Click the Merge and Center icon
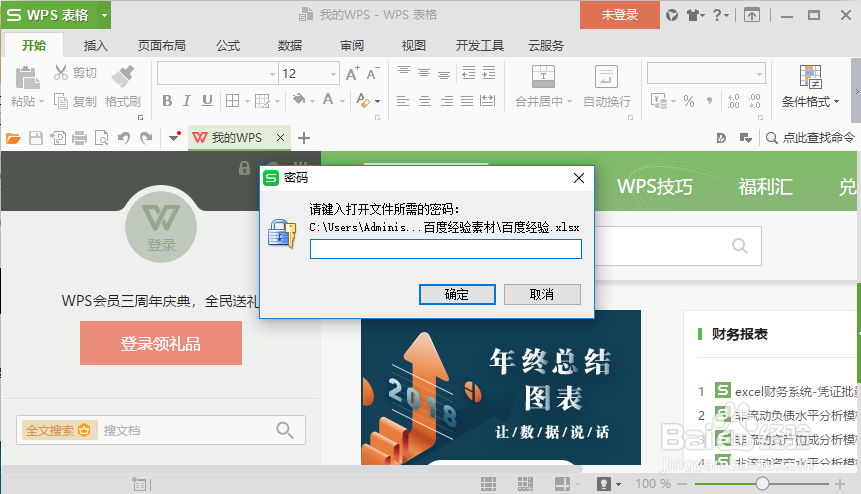 (543, 77)
